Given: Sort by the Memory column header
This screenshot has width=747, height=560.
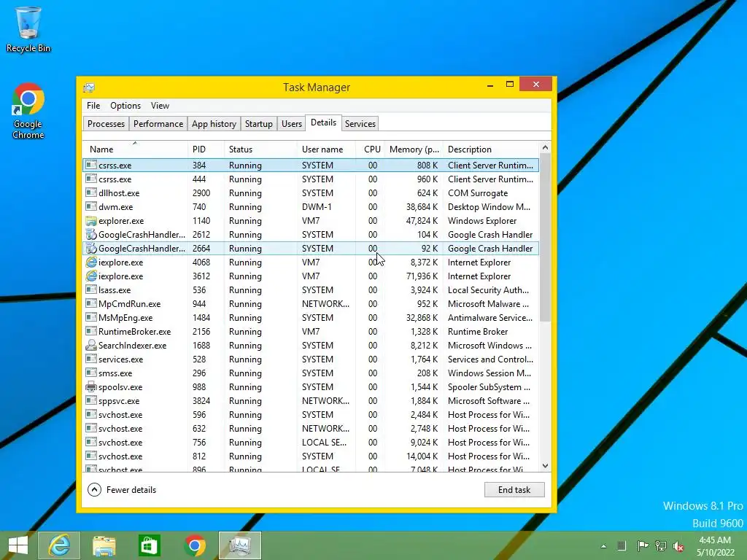Looking at the screenshot, I should pyautogui.click(x=414, y=149).
